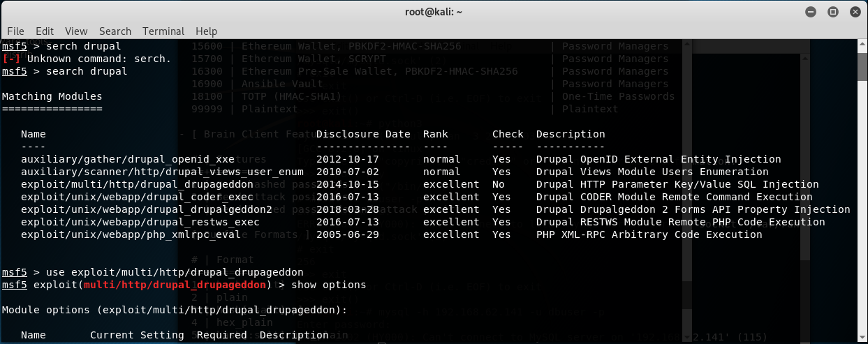Click the terminal vertical scrollbar
The width and height of the screenshot is (868, 344).
pos(864,192)
